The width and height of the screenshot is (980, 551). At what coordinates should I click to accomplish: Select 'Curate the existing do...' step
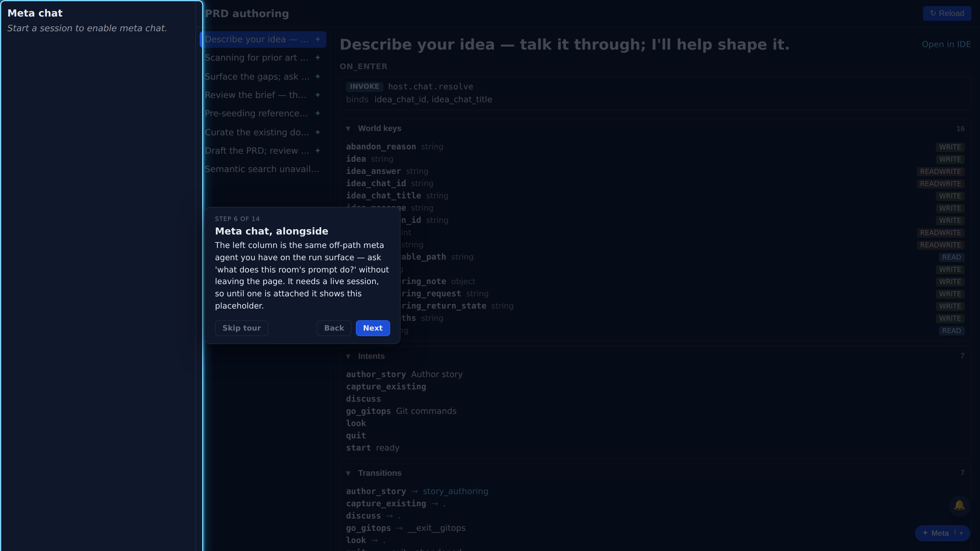(x=263, y=132)
